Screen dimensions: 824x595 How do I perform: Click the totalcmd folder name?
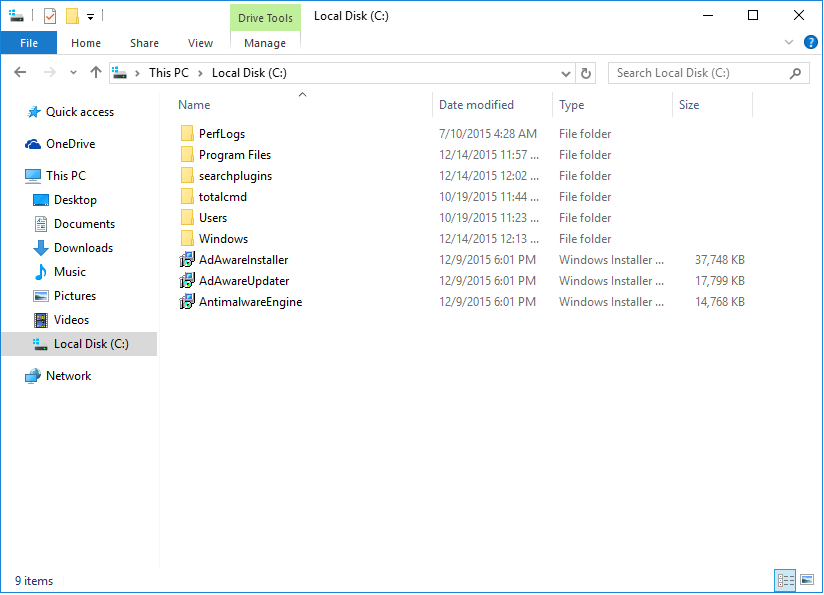pos(223,197)
